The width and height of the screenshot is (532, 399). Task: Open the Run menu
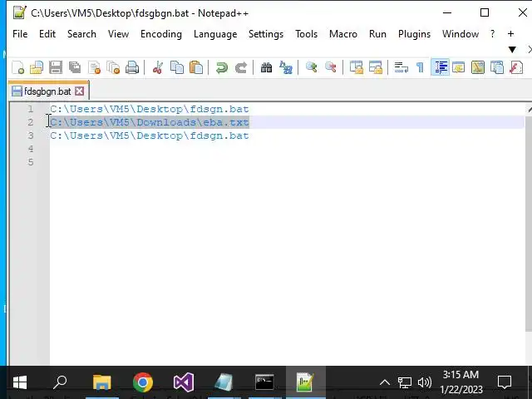point(377,34)
